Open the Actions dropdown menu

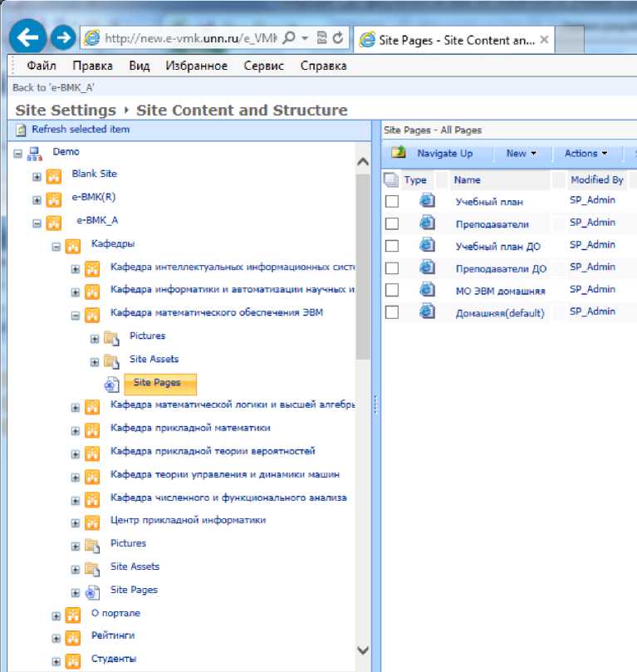click(586, 154)
